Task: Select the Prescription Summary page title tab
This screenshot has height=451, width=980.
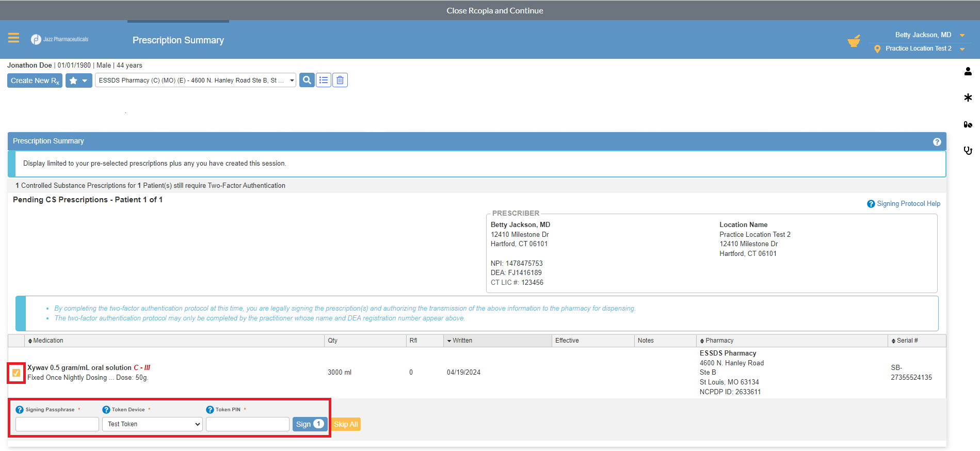Action: tap(178, 40)
